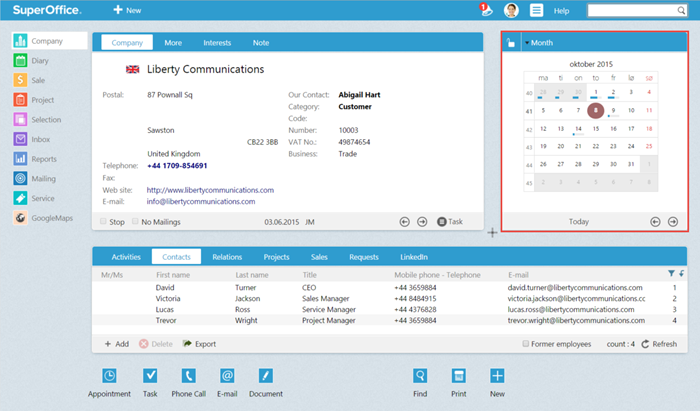
Task: Open the user profile avatar
Action: [x=511, y=10]
